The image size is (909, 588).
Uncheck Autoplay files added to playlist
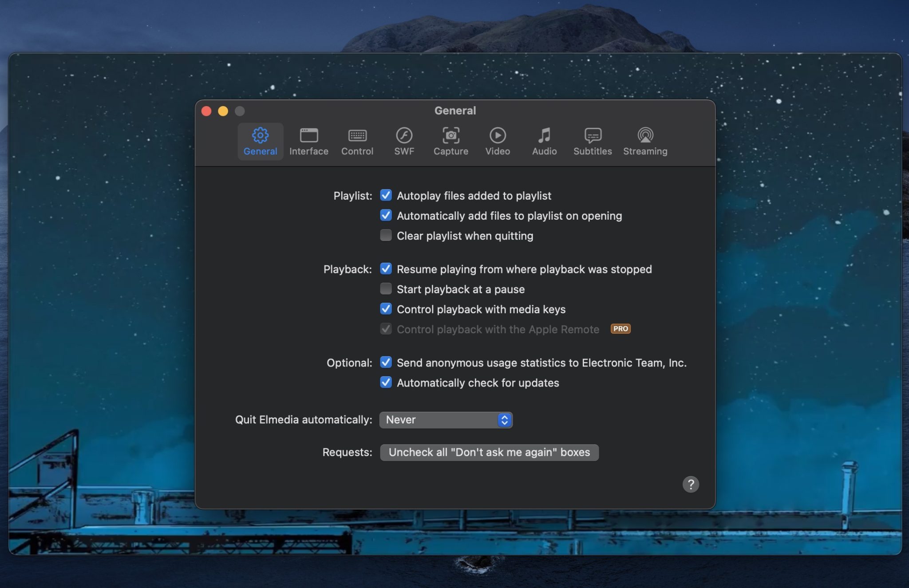pyautogui.click(x=386, y=195)
